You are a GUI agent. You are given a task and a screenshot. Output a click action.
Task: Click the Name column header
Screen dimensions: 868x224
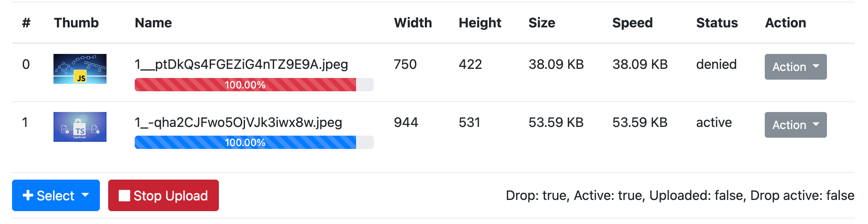click(x=153, y=23)
